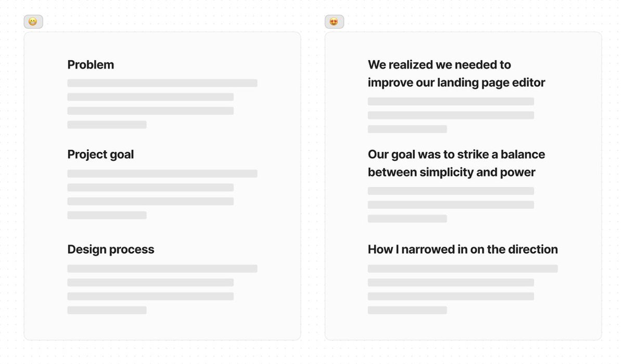Click first placeholder line under landing page editor heading
Image resolution: width=623 pixels, height=364 pixels.
coord(451,101)
